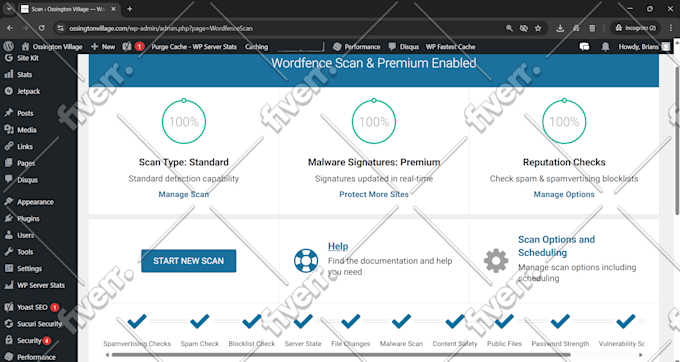Open WP Fastest Cache admin bar item
This screenshot has width=680, height=362.
(x=451, y=47)
